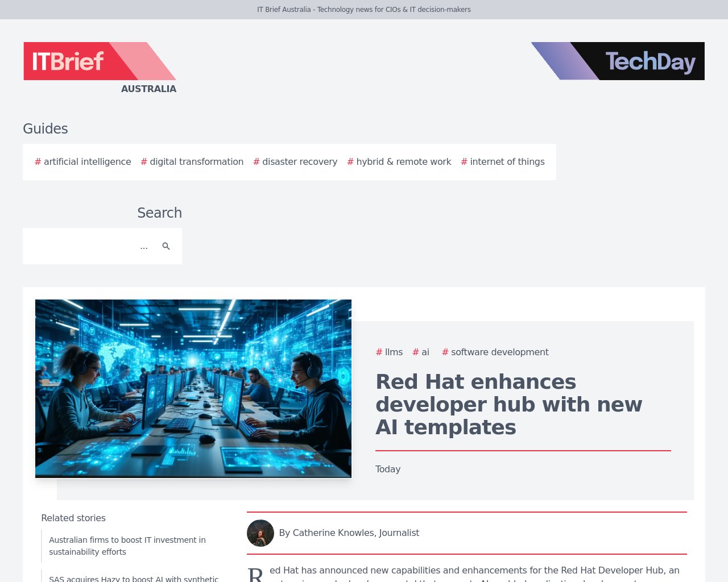Viewport: 728px width, 582px height.
Task: Click the author avatar photo of Catherine Knowles
Action: [x=260, y=533]
